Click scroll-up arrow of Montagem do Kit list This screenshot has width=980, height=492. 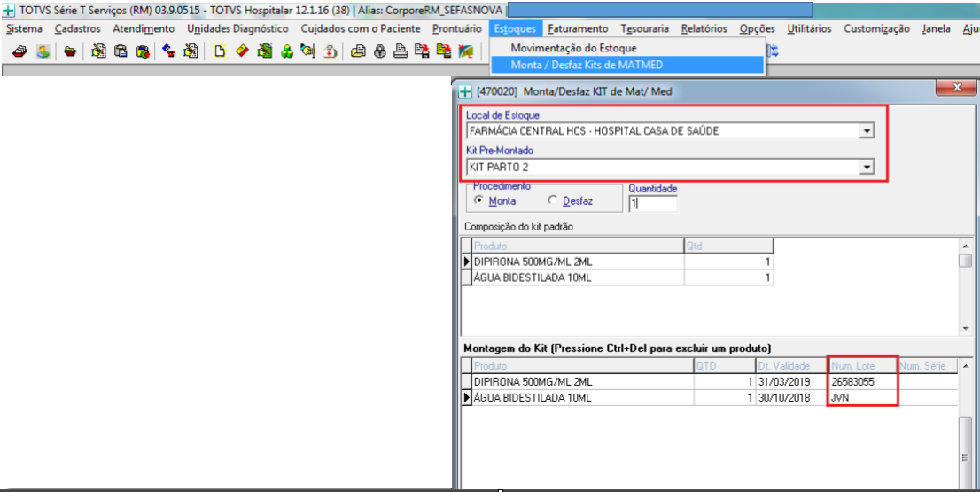(966, 366)
